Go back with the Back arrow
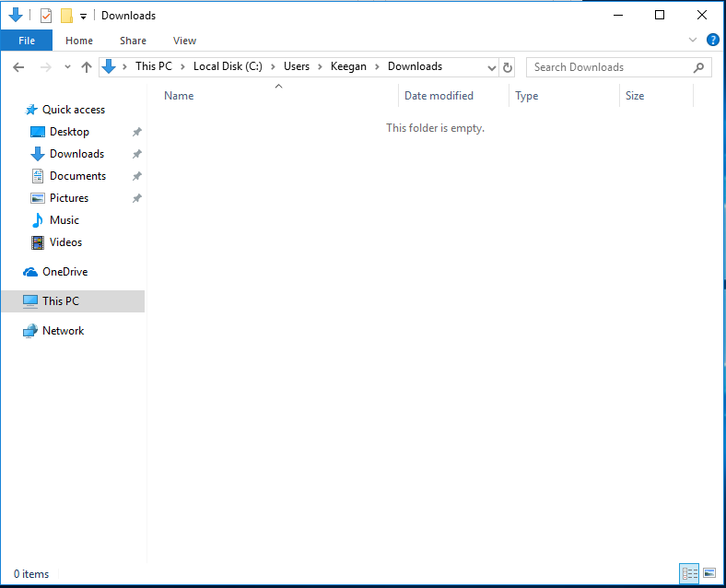The image size is (726, 588). click(18, 67)
